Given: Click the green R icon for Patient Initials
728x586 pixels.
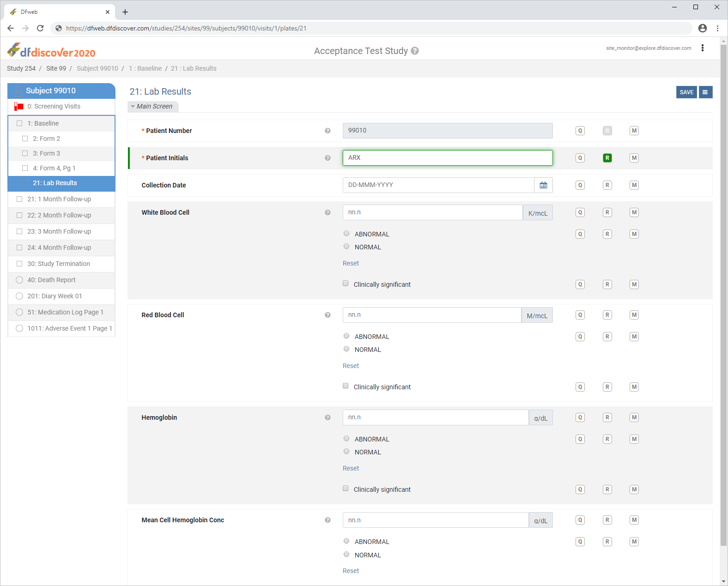Looking at the screenshot, I should pos(607,158).
